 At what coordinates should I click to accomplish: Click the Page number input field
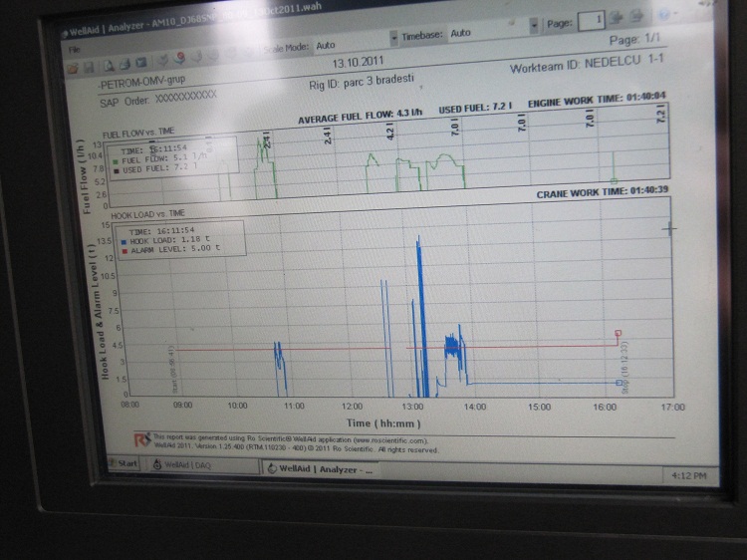[x=591, y=20]
